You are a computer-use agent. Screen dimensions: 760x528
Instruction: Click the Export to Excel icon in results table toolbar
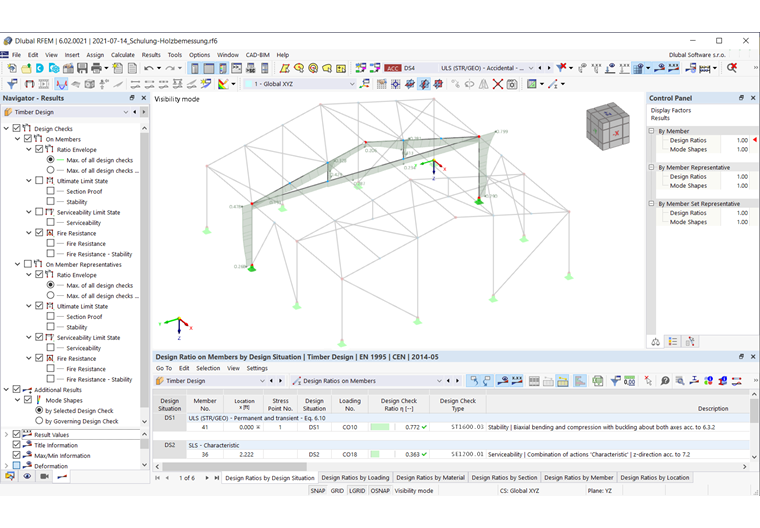pyautogui.click(x=598, y=381)
